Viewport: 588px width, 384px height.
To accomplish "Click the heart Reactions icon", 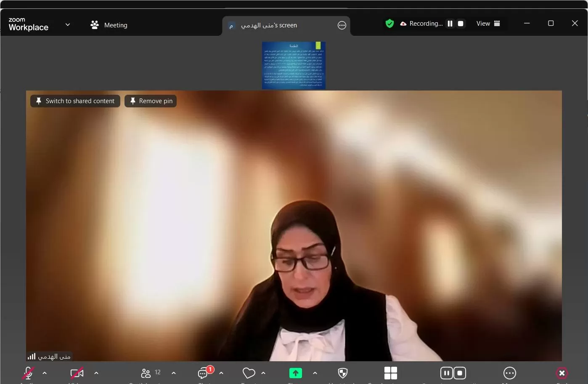I will tap(249, 373).
